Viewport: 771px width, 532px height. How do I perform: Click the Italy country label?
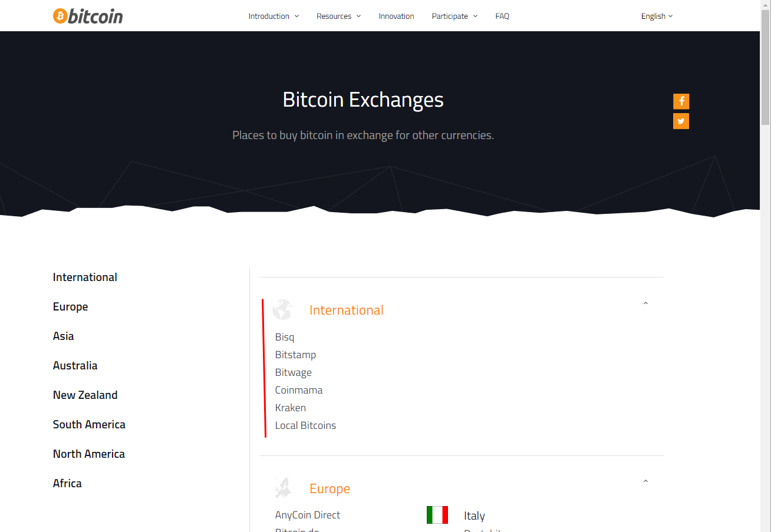point(475,516)
